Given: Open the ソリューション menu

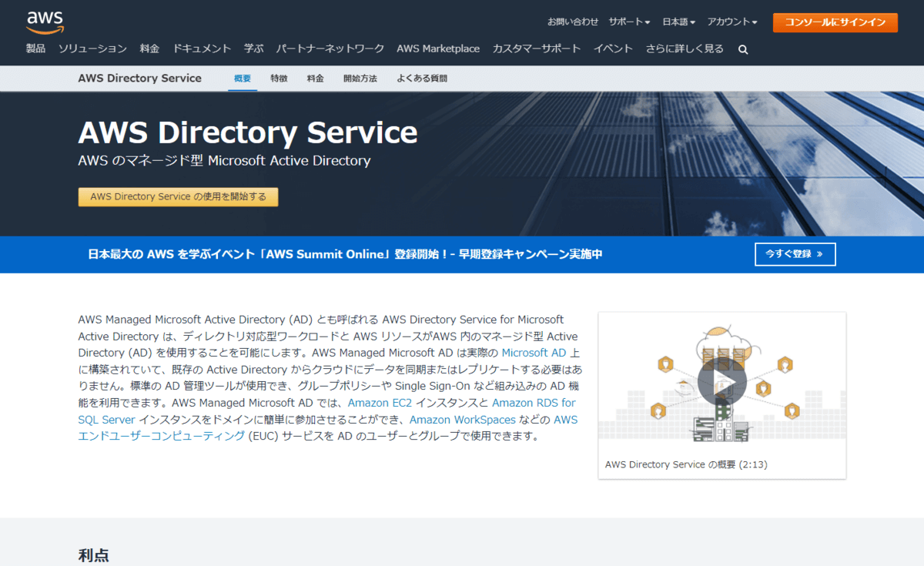Looking at the screenshot, I should pos(92,49).
